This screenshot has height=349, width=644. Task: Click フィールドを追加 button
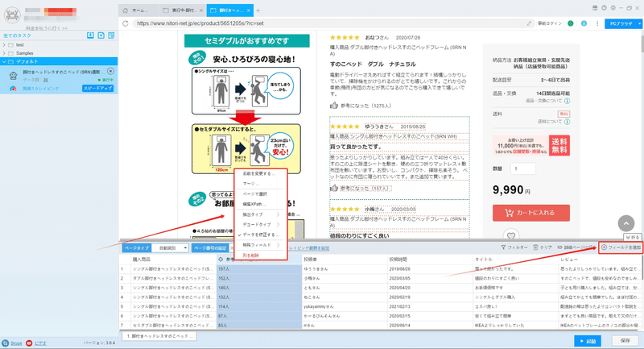point(621,247)
